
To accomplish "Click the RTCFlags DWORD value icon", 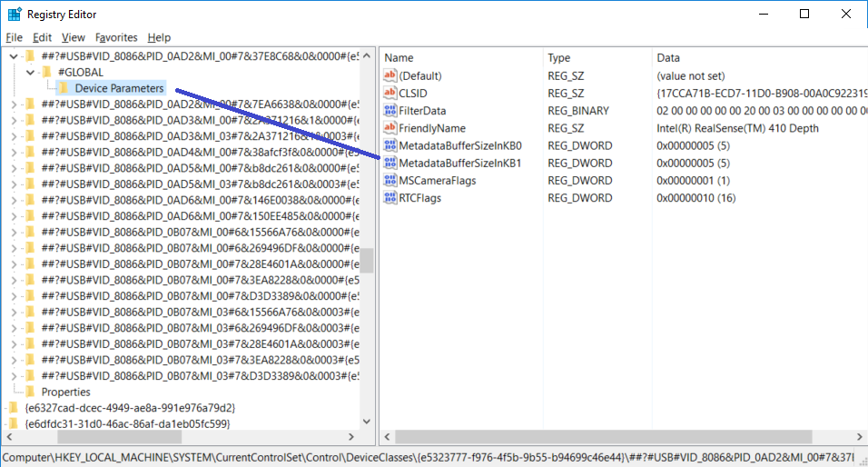I will (390, 198).
